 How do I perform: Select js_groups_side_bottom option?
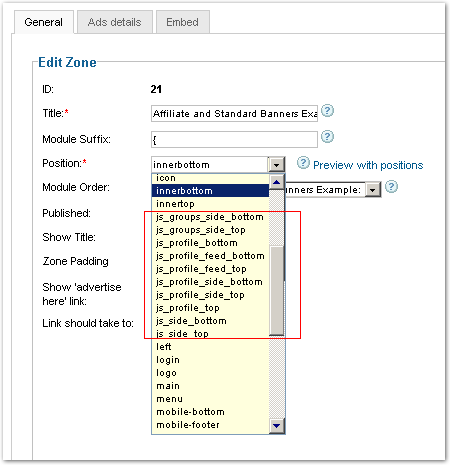[210, 217]
